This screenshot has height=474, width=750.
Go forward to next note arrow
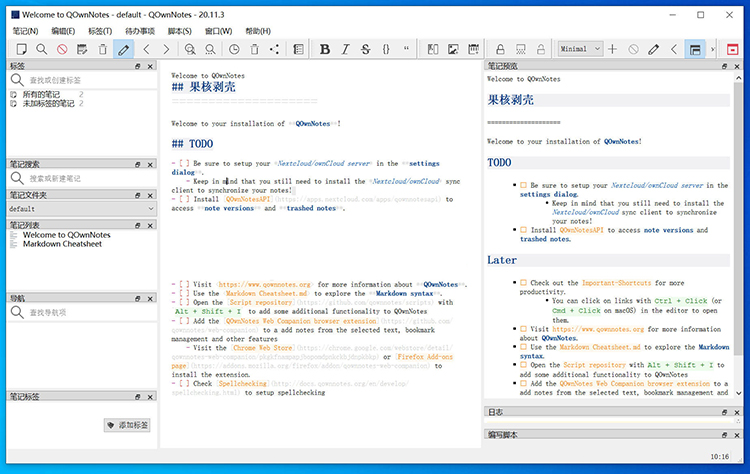coord(166,49)
